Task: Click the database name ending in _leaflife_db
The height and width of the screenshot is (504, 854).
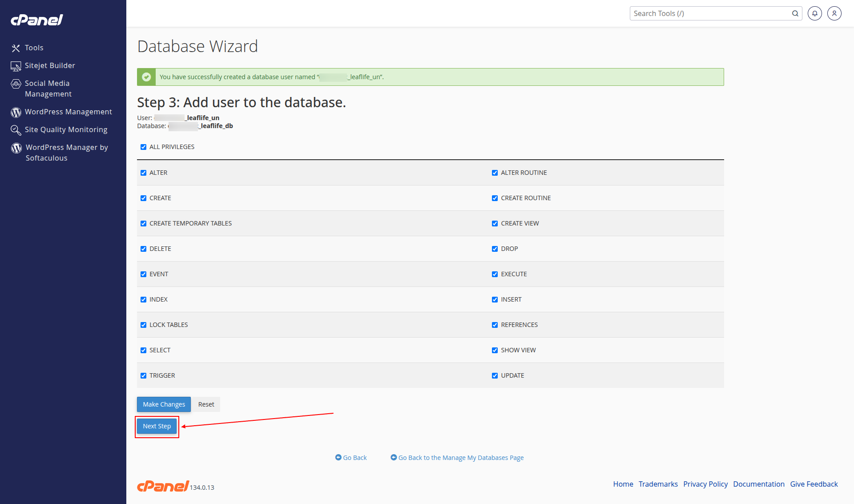Action: click(x=201, y=126)
